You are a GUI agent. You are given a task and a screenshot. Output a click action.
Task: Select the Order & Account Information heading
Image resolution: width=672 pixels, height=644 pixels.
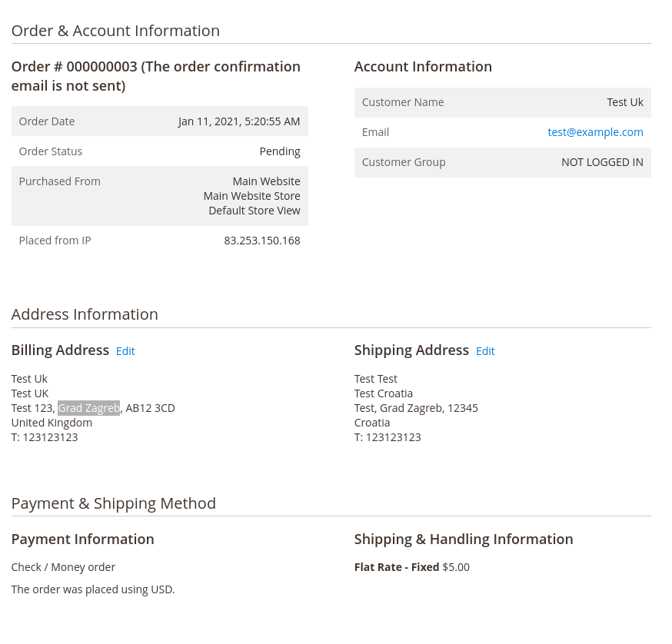(x=115, y=31)
